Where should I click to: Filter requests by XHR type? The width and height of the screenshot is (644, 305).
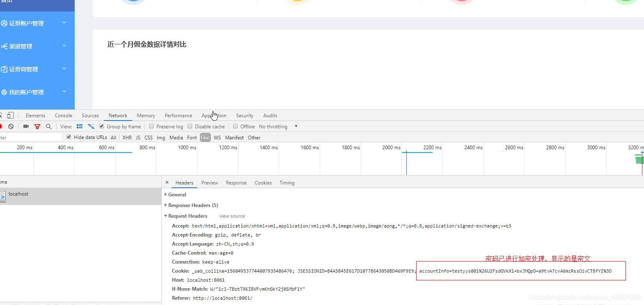point(127,138)
